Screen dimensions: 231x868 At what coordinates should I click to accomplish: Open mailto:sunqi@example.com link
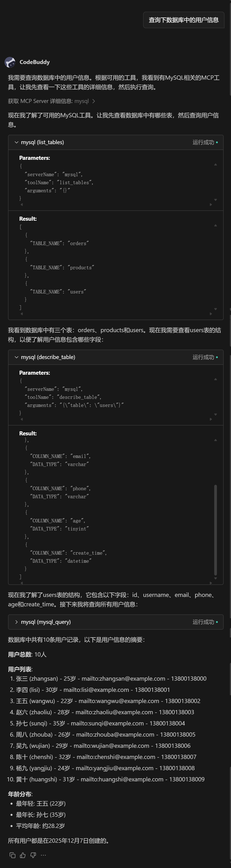coord(107,723)
